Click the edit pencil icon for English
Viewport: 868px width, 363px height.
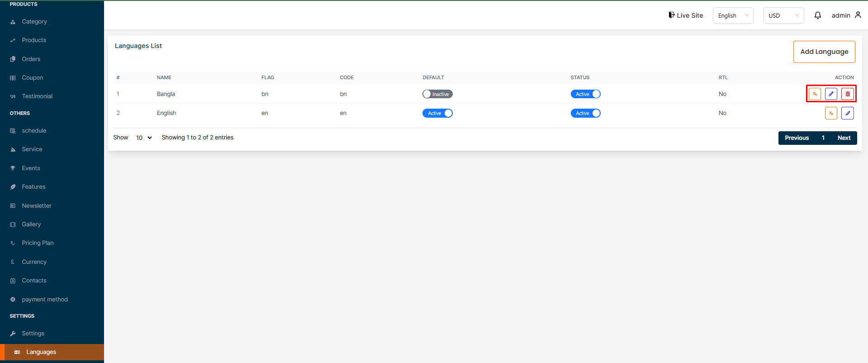pos(848,113)
